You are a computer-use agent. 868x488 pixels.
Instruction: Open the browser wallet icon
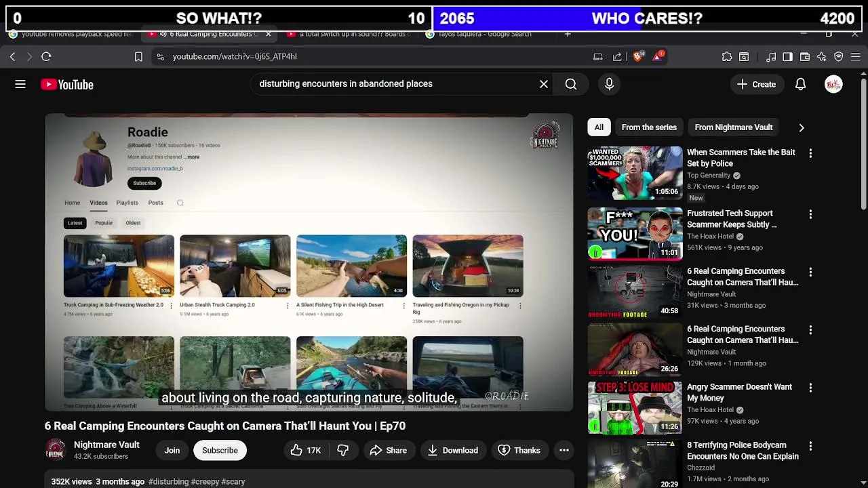(x=805, y=57)
